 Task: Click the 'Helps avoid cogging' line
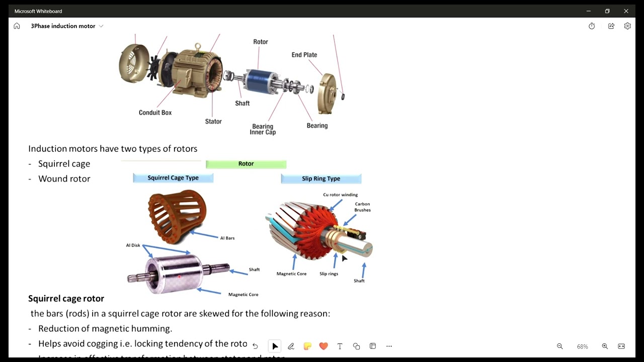tap(143, 344)
